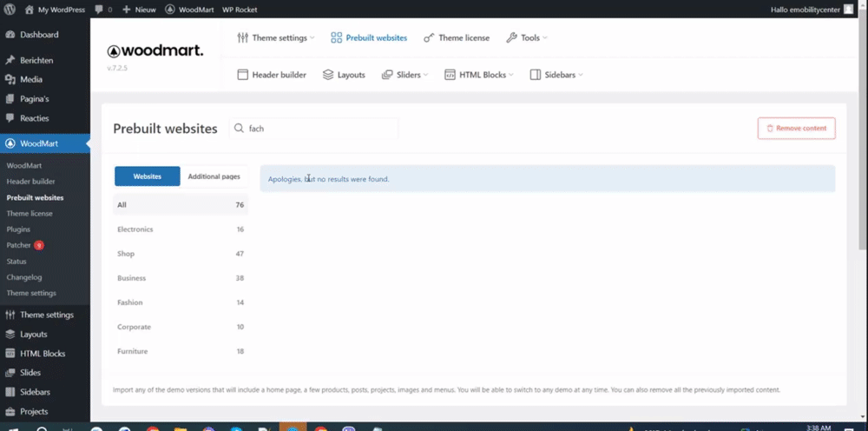868x431 pixels.
Task: Expand the Tools dropdown menu
Action: pos(527,37)
